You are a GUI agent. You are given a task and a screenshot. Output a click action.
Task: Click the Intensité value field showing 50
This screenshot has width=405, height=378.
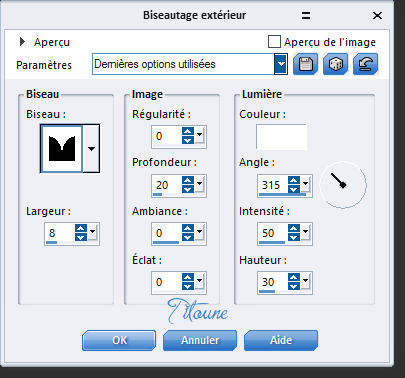point(273,233)
